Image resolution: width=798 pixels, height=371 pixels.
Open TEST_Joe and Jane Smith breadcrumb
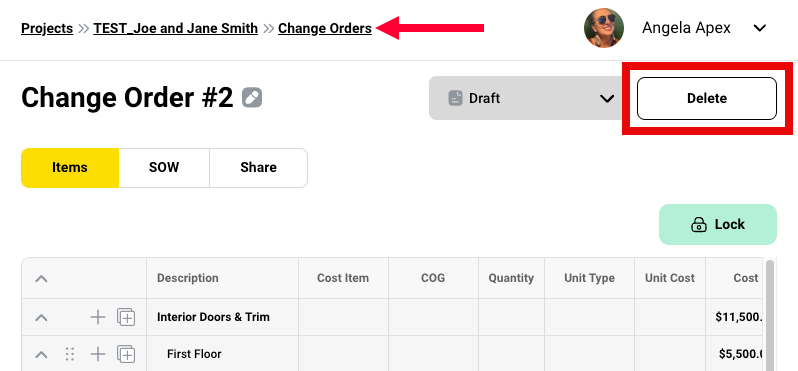(176, 28)
